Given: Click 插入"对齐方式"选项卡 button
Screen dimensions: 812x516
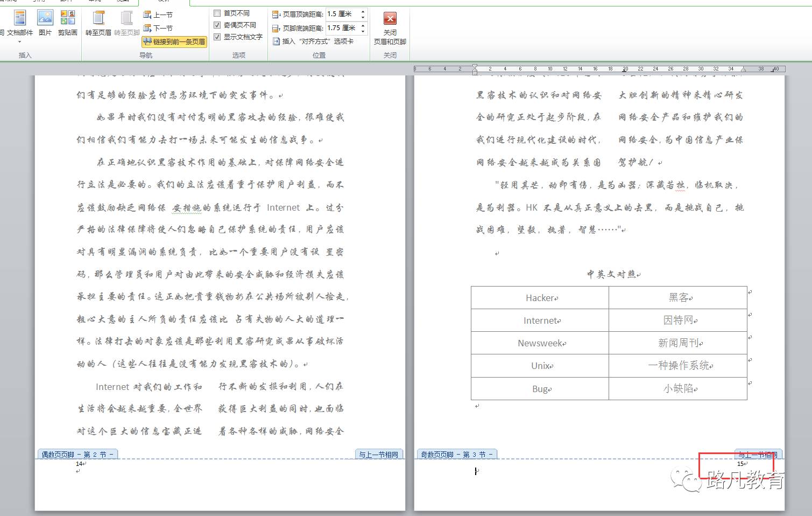Looking at the screenshot, I should pyautogui.click(x=313, y=41).
